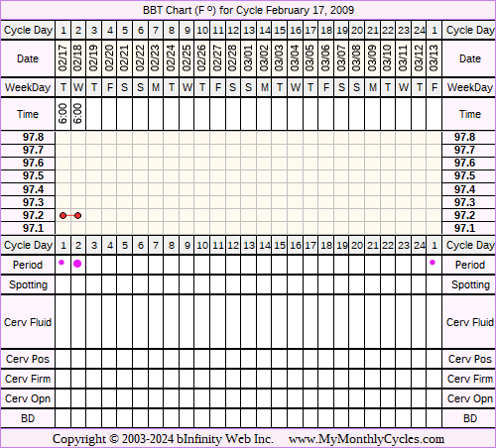This screenshot has height=448, width=496.
Task: Click the date cell 03/04
Action: click(x=295, y=58)
